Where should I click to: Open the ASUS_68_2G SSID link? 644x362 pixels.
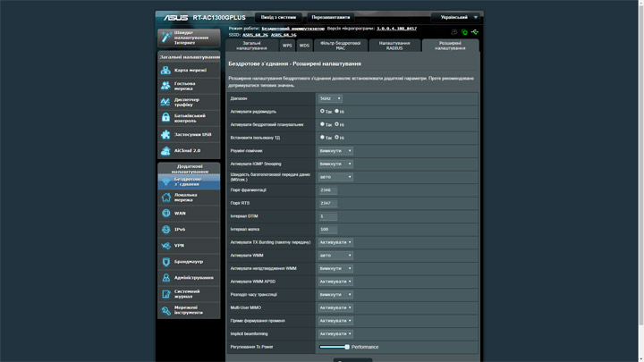(255, 35)
